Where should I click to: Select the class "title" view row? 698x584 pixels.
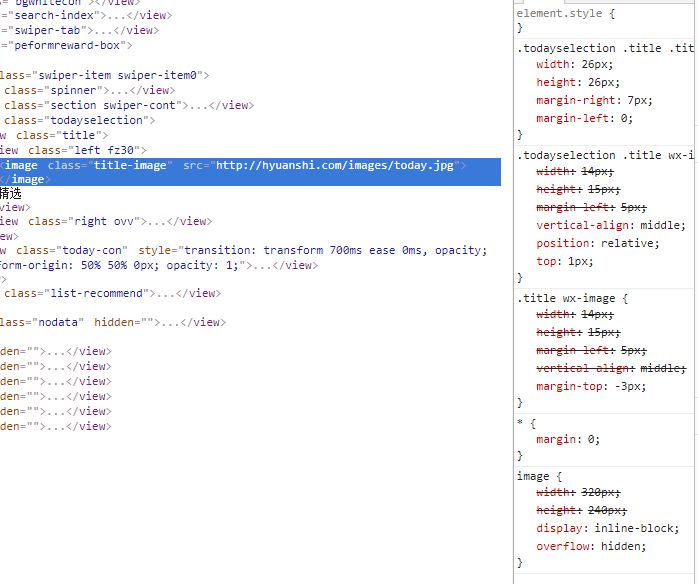[x=54, y=135]
